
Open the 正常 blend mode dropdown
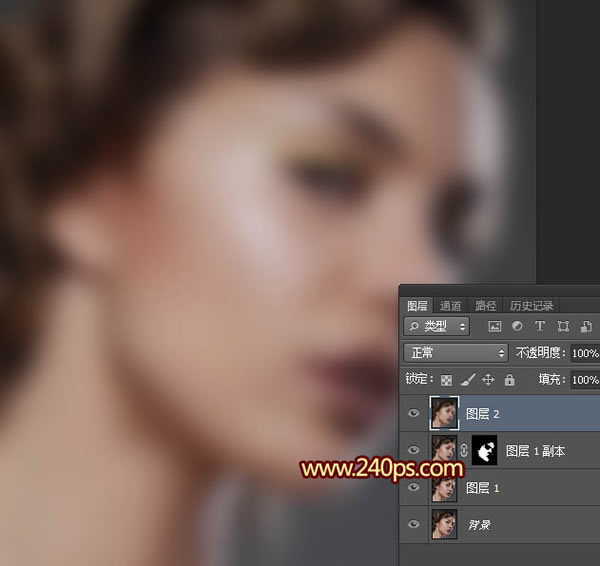(456, 352)
